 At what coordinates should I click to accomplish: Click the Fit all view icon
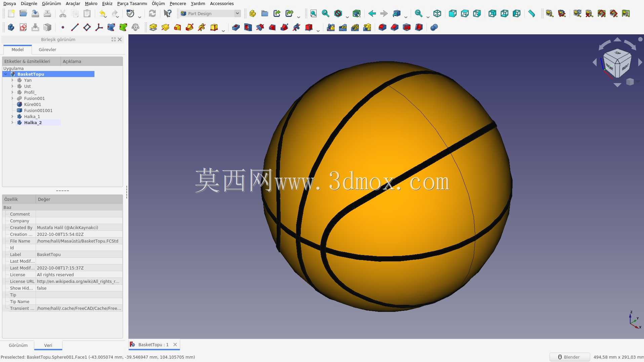tap(313, 13)
